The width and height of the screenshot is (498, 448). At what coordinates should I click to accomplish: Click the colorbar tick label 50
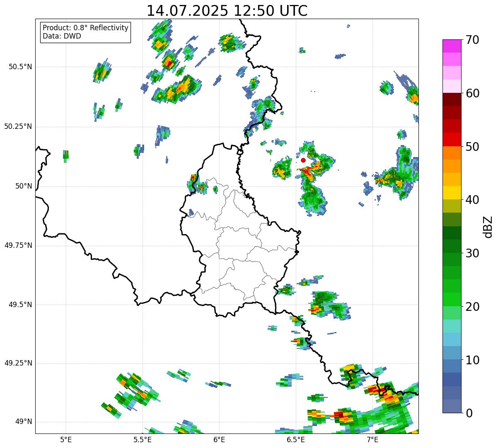click(472, 147)
